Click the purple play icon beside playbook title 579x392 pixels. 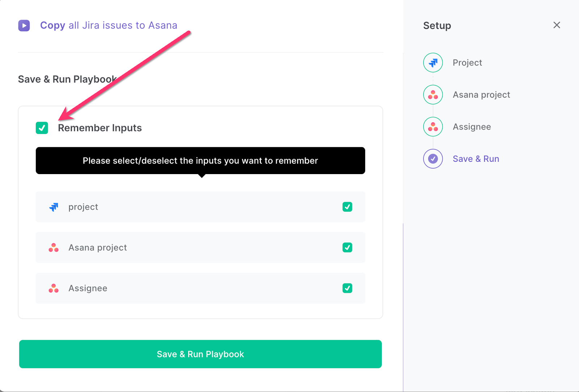[x=24, y=25]
